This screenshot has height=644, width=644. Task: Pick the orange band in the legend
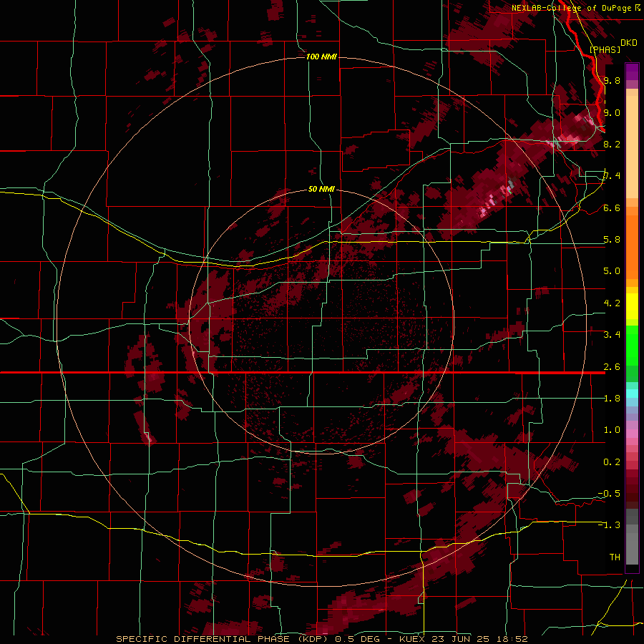coord(632,247)
